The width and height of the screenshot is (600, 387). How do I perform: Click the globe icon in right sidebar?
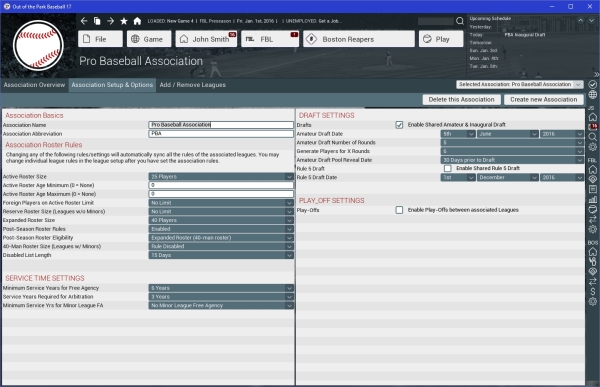(x=593, y=95)
